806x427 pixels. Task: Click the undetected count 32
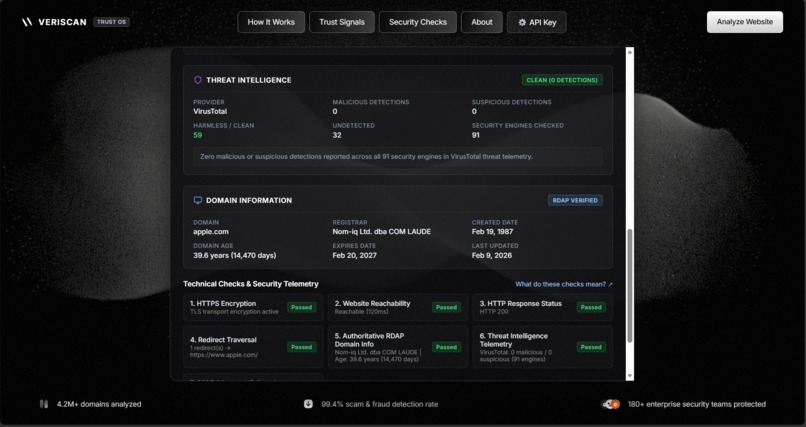(x=337, y=135)
